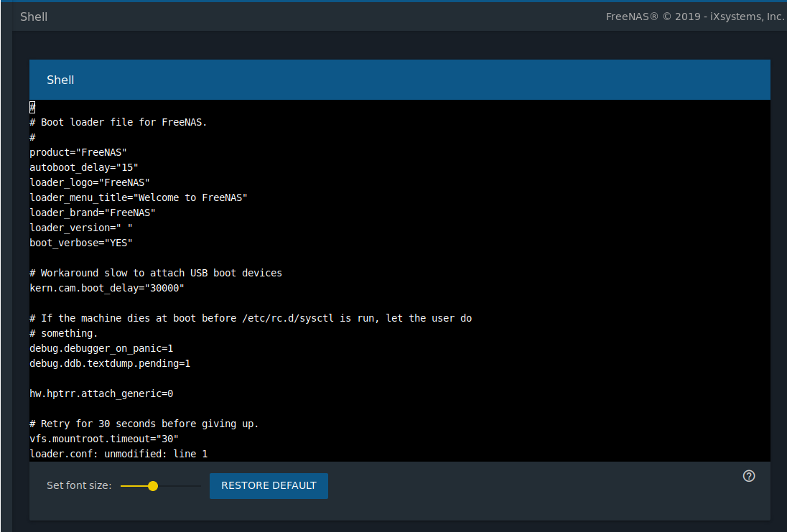Click the 'Boot loader file for FreeNAS' comment

(x=118, y=122)
